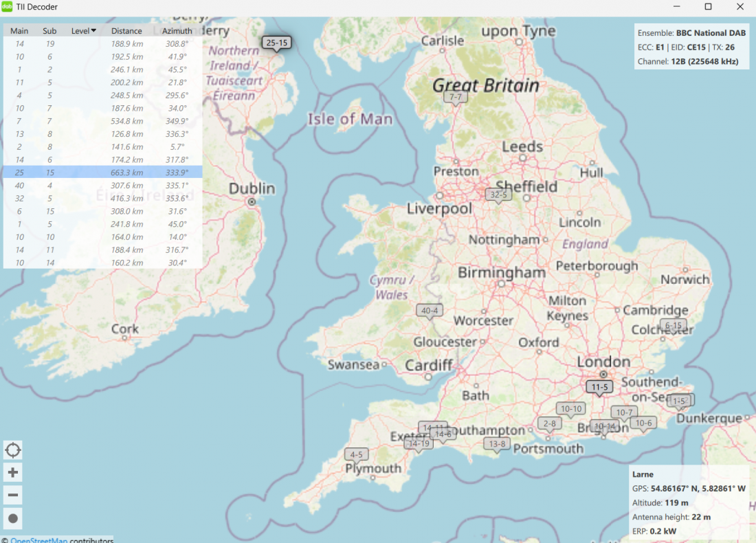Select table row with distance 187.6 km

click(102, 109)
